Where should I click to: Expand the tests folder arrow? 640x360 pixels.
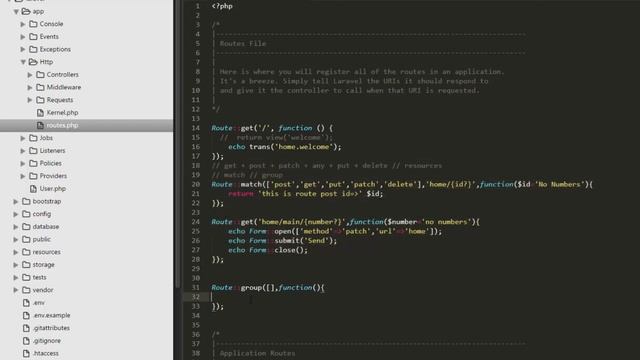[16, 277]
